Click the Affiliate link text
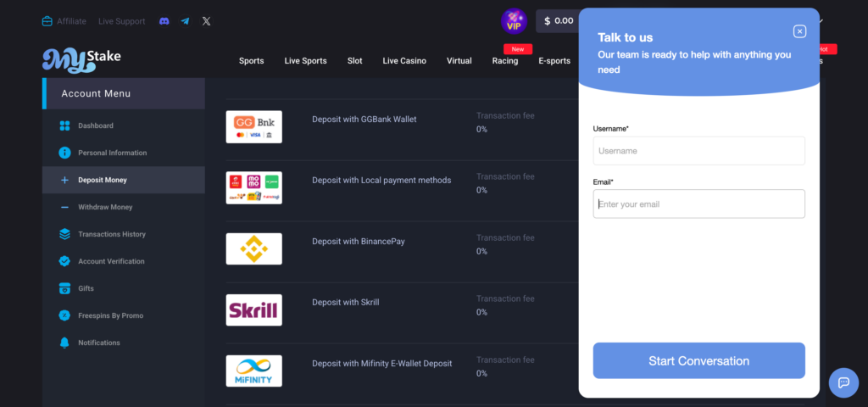The width and height of the screenshot is (868, 407). (71, 21)
